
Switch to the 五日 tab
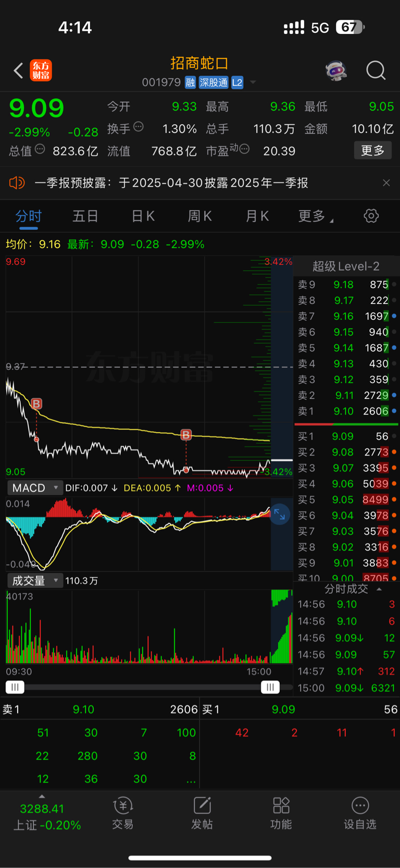(x=85, y=216)
